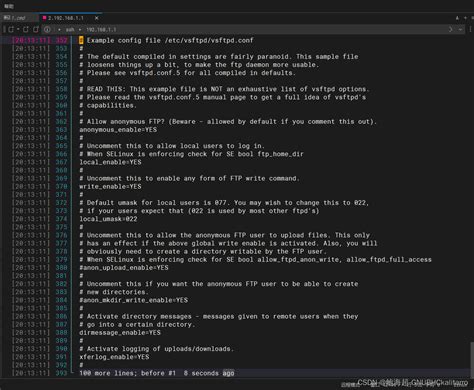
Task: Open the Help menu in the title bar
Action: click(x=9, y=6)
